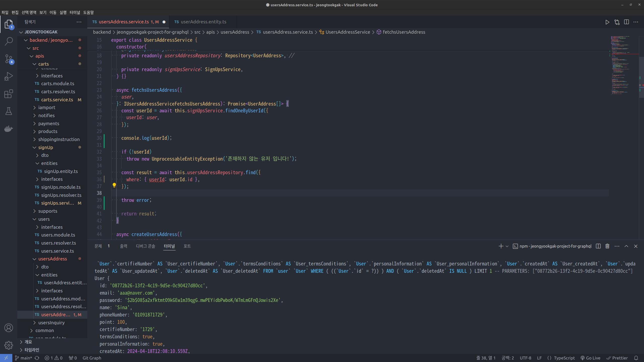The image size is (644, 362).
Task: Open notifications bell in status bar
Action: point(636,358)
